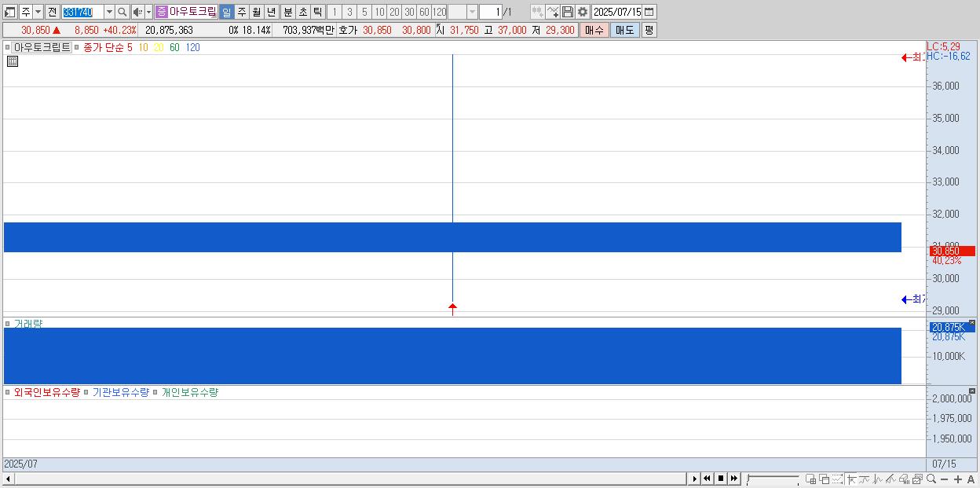
Task: Click the greyed candle compare icon in toolbar
Action: pyautogui.click(x=538, y=12)
